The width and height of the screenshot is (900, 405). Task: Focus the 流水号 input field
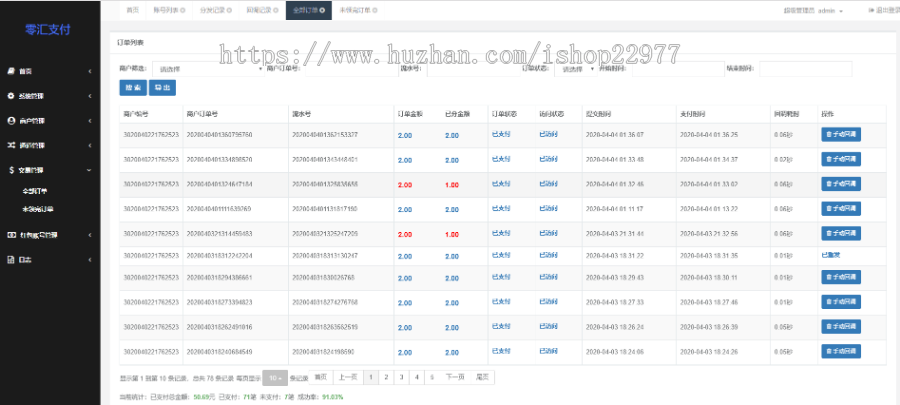[x=474, y=69]
